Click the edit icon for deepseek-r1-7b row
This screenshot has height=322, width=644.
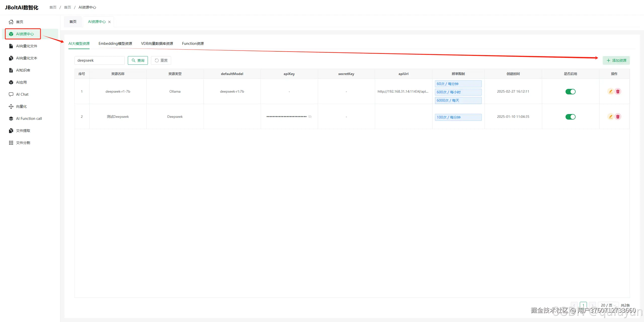coord(611,91)
